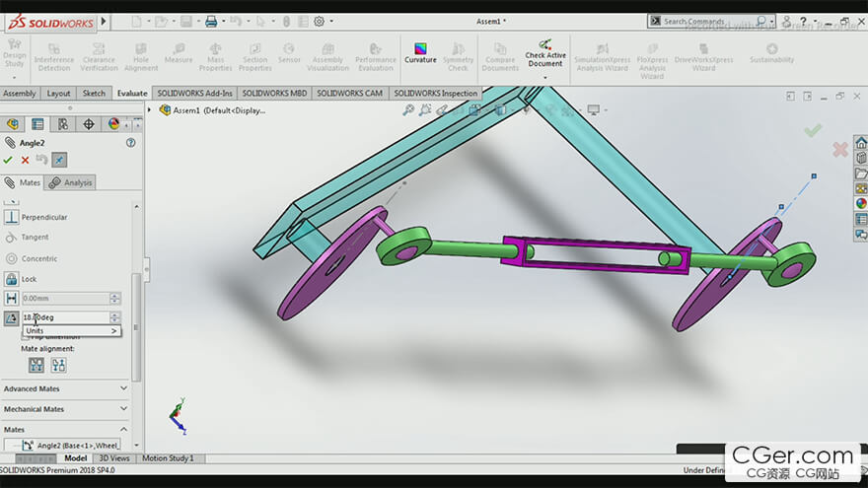Image resolution: width=868 pixels, height=488 pixels.
Task: Switch to the Sketch ribbon tab
Action: pos(94,93)
